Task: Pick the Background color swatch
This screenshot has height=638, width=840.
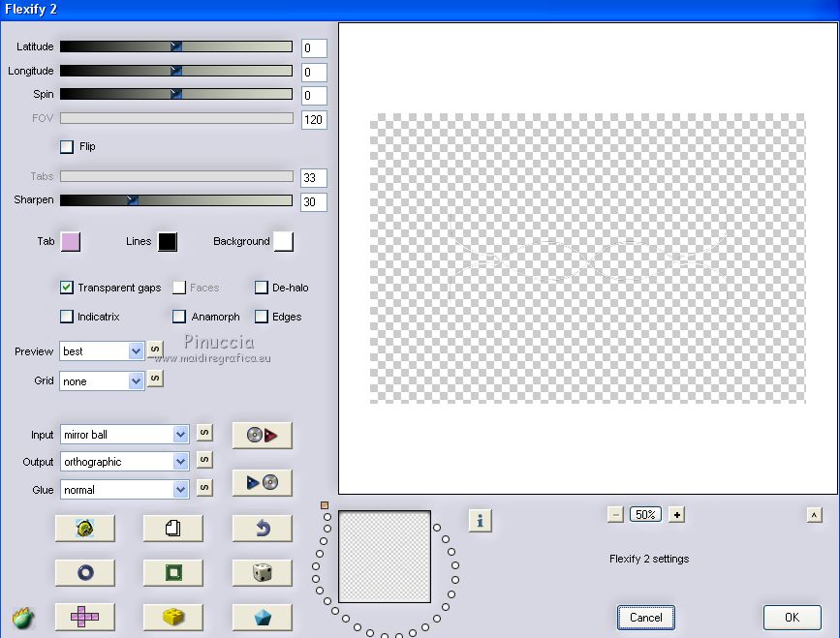Action: point(284,241)
